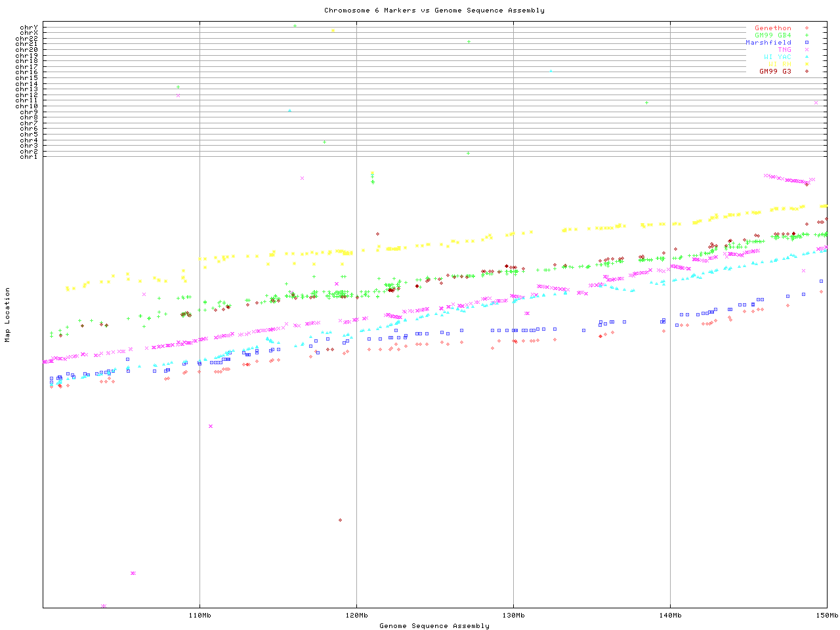Image resolution: width=840 pixels, height=630 pixels.
Task: Click the Genome Sequence Assembly x-axis title
Action: click(x=434, y=625)
